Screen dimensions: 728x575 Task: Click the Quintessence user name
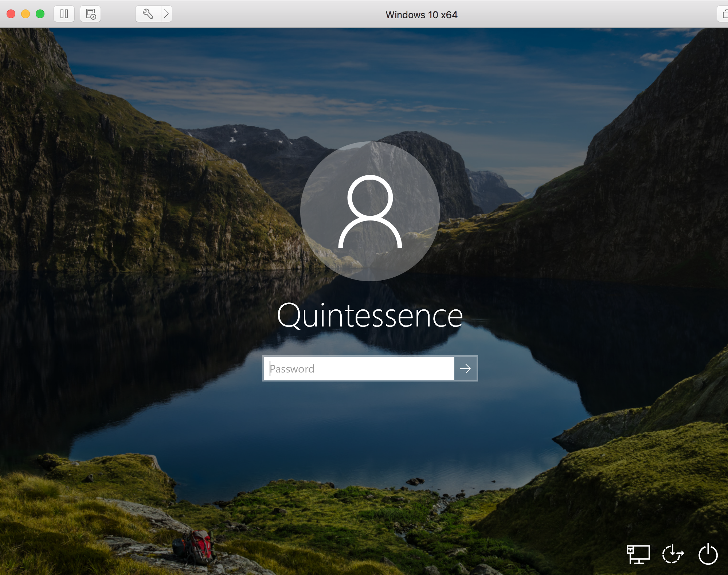coord(370,316)
